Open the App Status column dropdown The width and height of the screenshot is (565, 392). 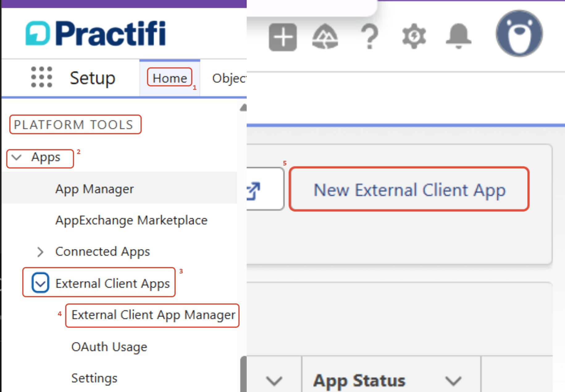(453, 381)
